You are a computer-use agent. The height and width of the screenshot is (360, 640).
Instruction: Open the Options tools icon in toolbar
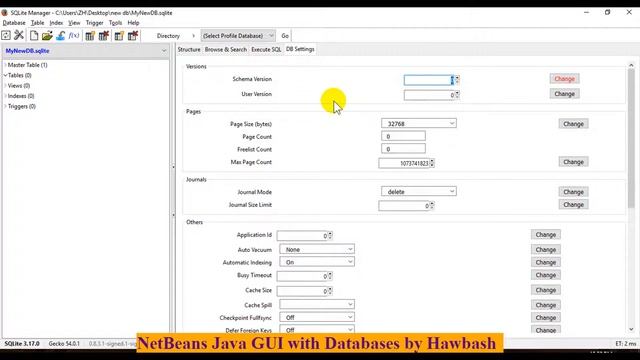(19, 36)
